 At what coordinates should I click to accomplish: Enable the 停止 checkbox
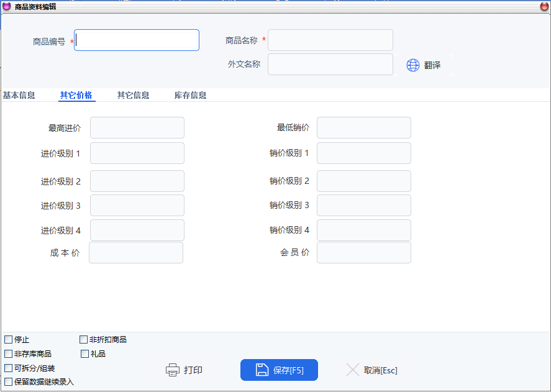[9, 340]
